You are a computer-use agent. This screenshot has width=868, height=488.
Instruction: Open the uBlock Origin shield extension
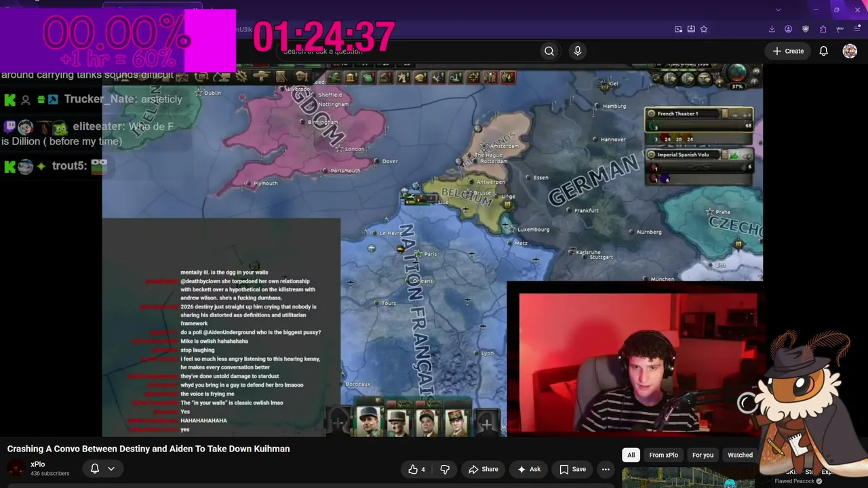pos(806,29)
